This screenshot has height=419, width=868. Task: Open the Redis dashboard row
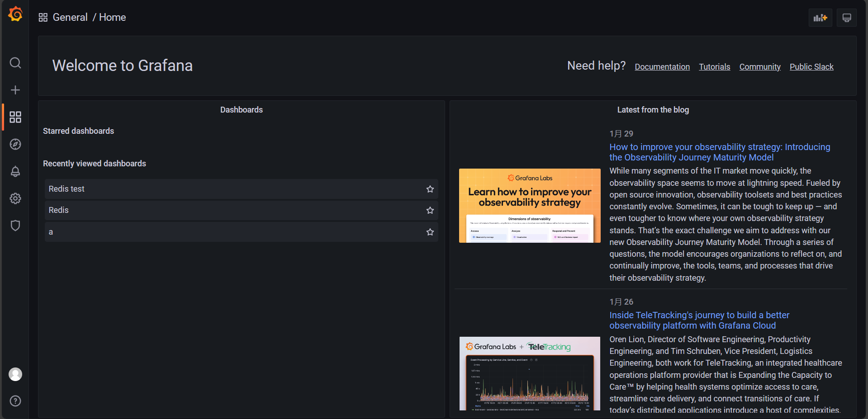pos(242,210)
